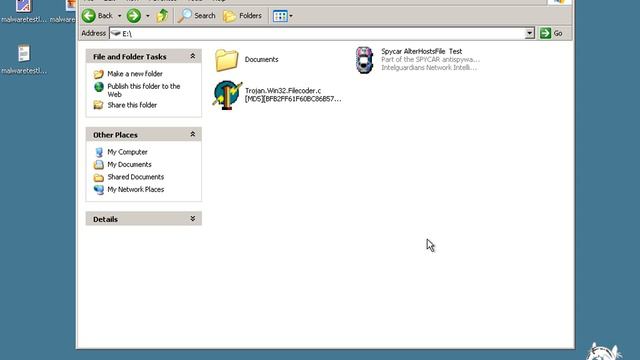Open the Views icon button
640x360 pixels.
(x=280, y=16)
